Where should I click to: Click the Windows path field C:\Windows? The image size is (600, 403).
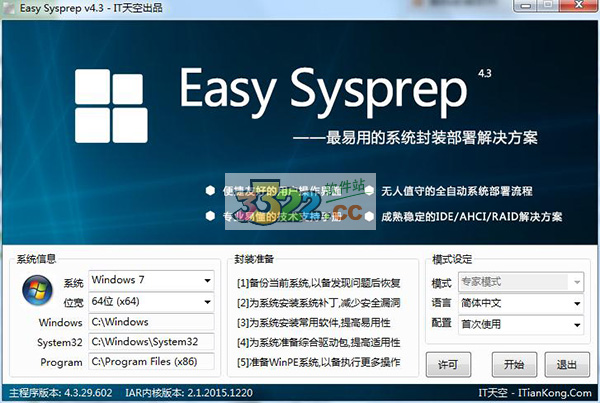click(x=151, y=322)
